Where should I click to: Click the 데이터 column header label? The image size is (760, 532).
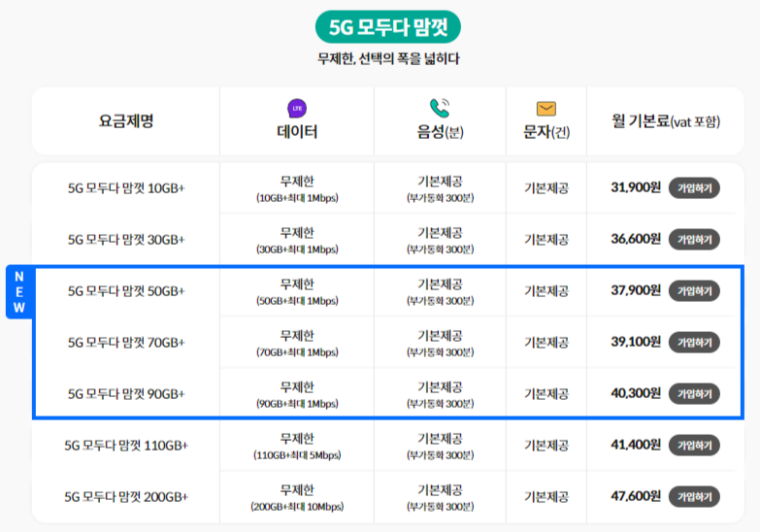[297, 131]
